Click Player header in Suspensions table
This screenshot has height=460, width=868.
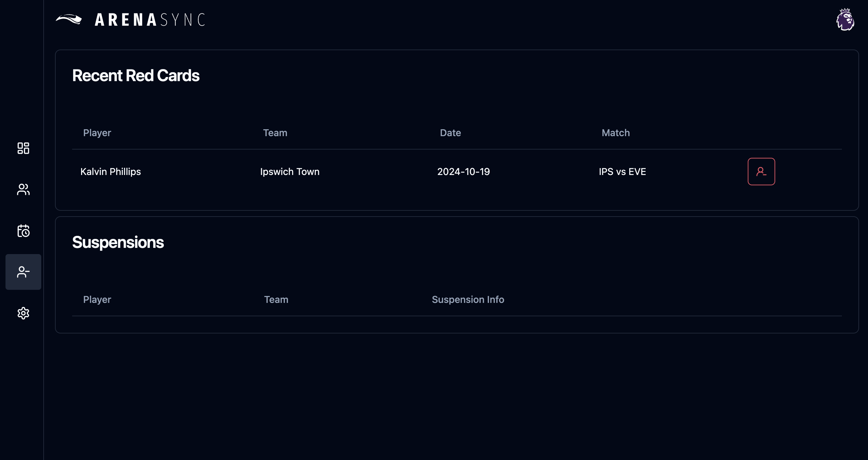pyautogui.click(x=97, y=299)
